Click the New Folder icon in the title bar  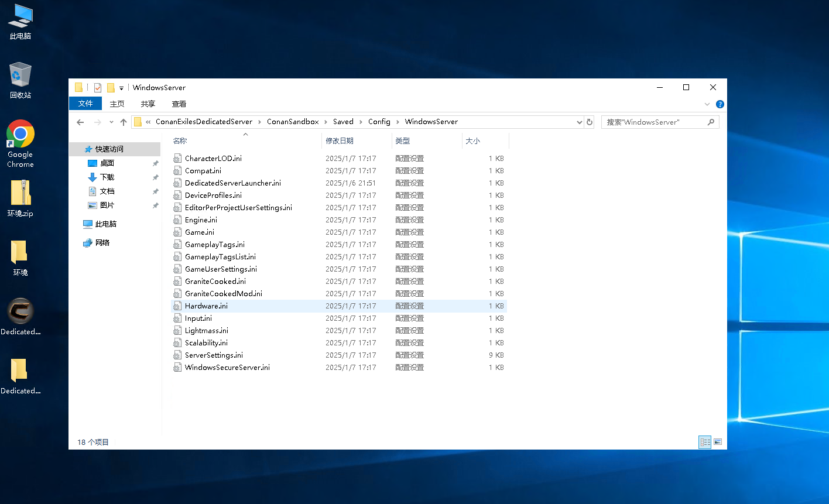111,88
